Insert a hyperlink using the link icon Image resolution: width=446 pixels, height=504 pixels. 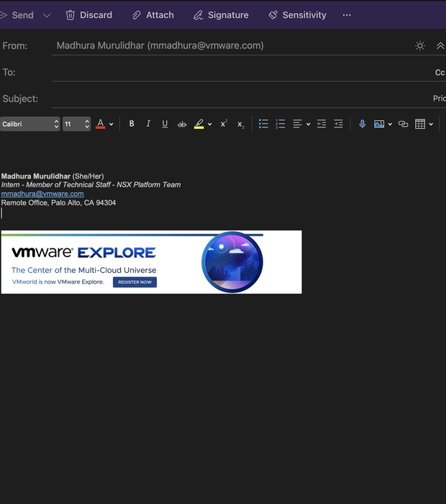(403, 124)
